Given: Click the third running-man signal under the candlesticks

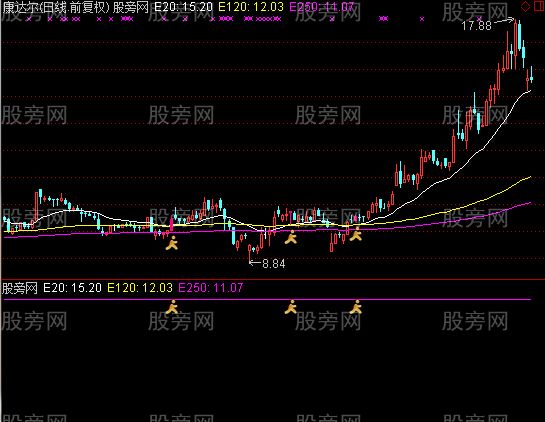Looking at the screenshot, I should pyautogui.click(x=356, y=234).
